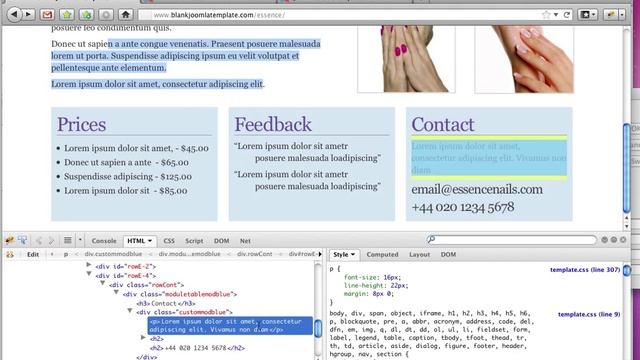Image resolution: width=640 pixels, height=360 pixels.
Task: Select div.custommodblue in the breadcrumb path
Action: coord(113,254)
